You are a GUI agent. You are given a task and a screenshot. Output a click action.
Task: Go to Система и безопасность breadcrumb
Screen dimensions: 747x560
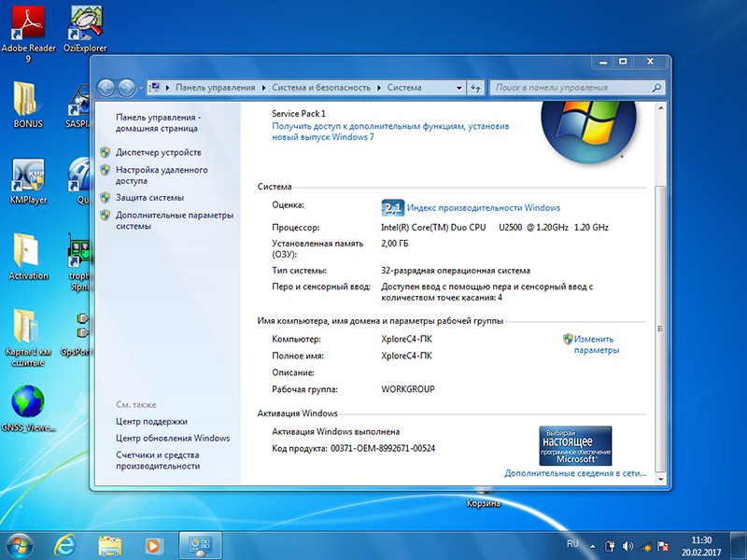pyautogui.click(x=321, y=88)
